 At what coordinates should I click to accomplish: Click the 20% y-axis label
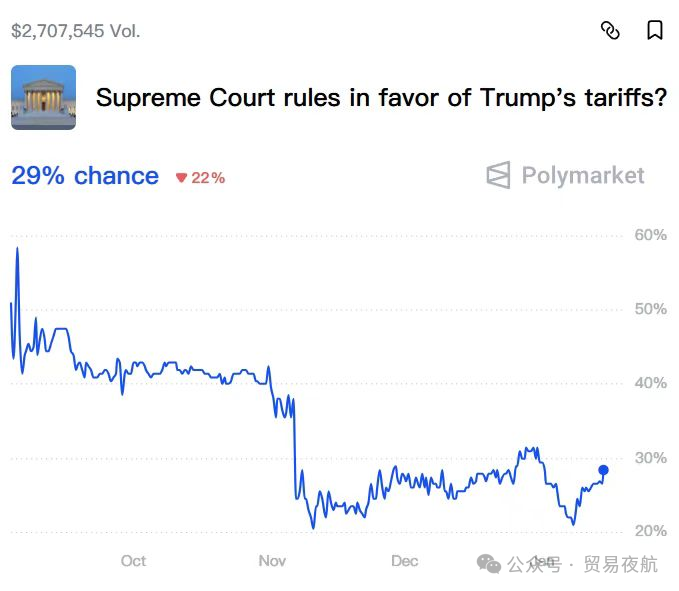click(x=650, y=531)
